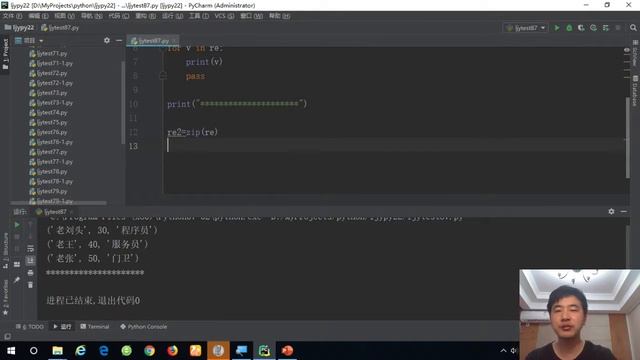The width and height of the screenshot is (640, 360).
Task: Open the 视图 (V) menu
Action: 64,16
